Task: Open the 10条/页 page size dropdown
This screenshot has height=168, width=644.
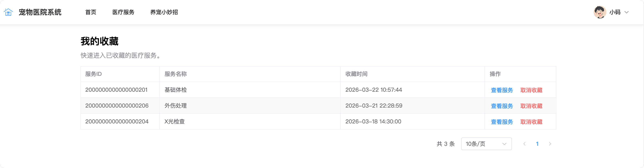Action: coord(486,144)
